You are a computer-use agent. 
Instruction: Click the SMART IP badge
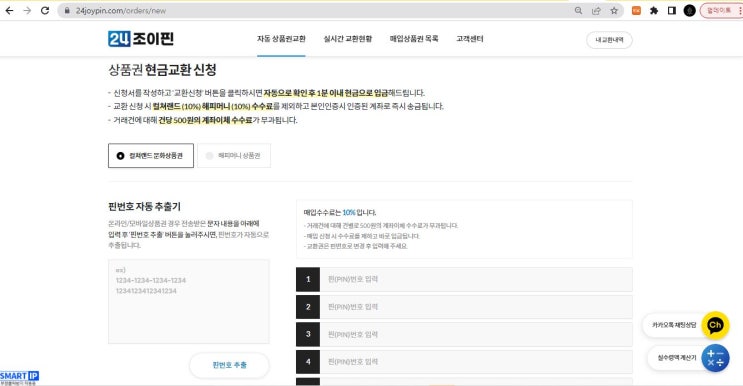tap(19, 377)
